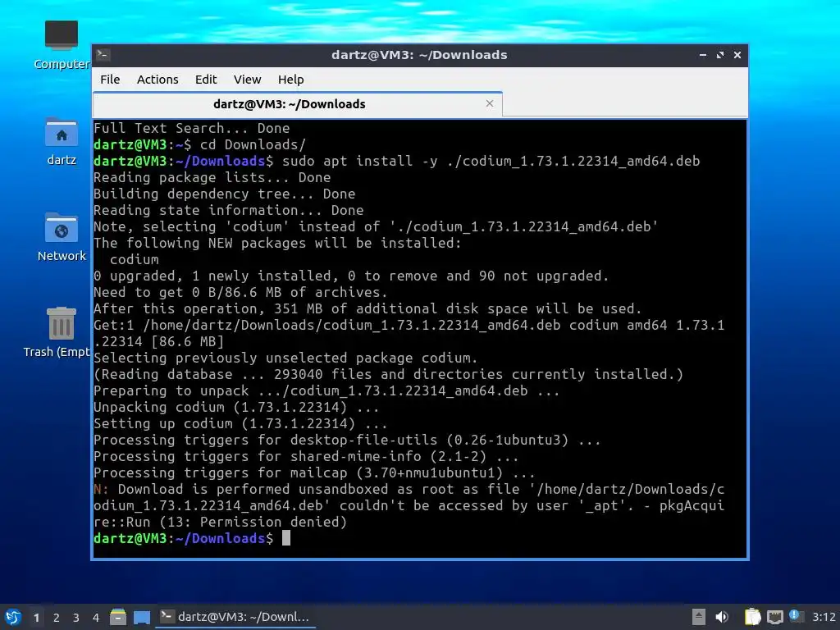Screen dimensions: 840x630
Task: Launch the file manager from taskbar
Action: (118, 617)
